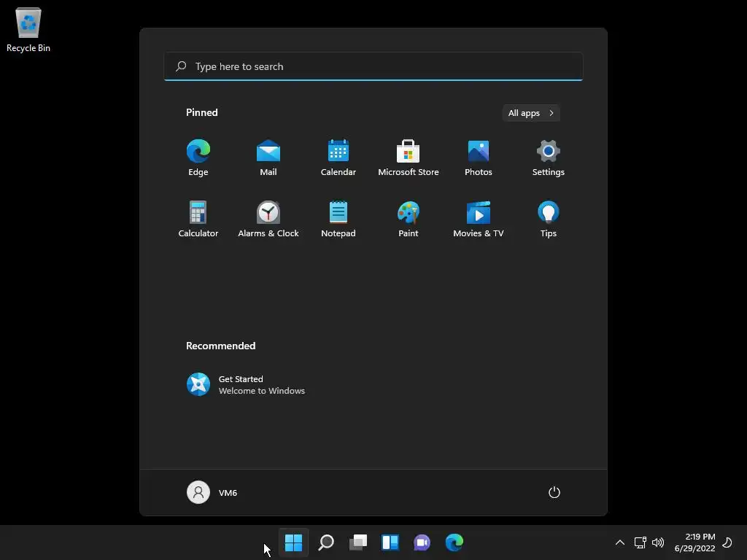Click the Recommended section heading
Screen dimensions: 747x560
pyautogui.click(x=220, y=346)
